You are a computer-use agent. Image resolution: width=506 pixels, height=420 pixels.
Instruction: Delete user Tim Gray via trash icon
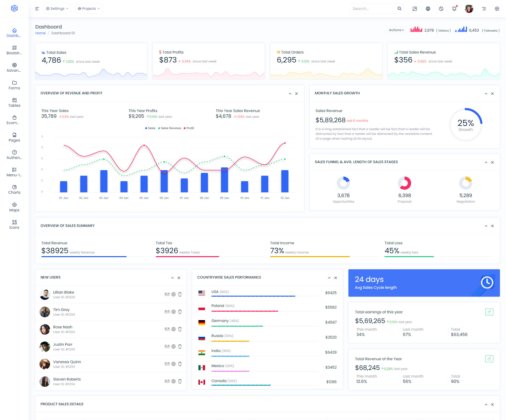(x=180, y=312)
